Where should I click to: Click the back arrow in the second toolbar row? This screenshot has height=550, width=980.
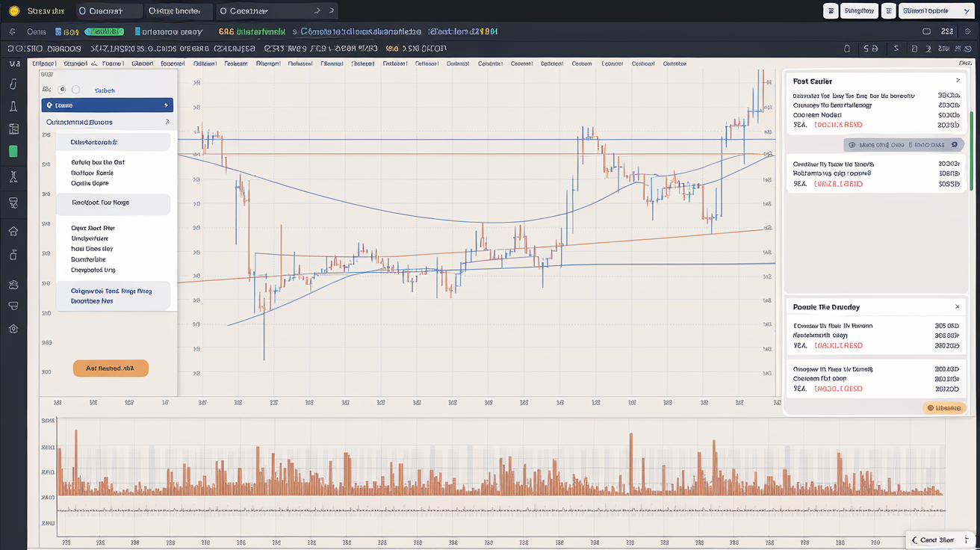click(x=13, y=32)
